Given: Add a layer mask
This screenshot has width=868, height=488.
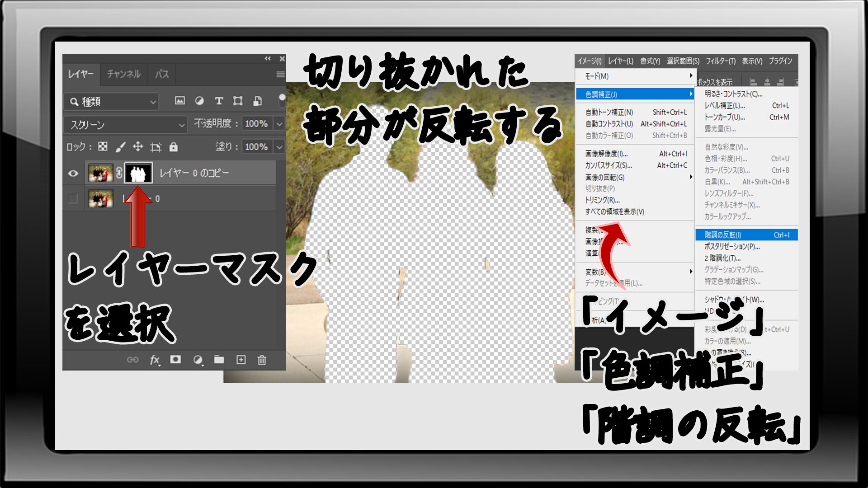Looking at the screenshot, I should click(x=175, y=359).
